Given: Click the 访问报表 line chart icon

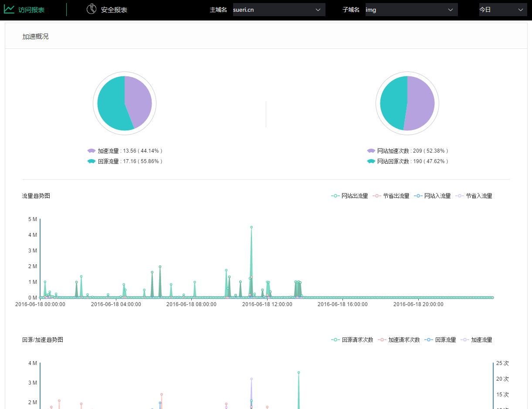Looking at the screenshot, I should 9,9.
